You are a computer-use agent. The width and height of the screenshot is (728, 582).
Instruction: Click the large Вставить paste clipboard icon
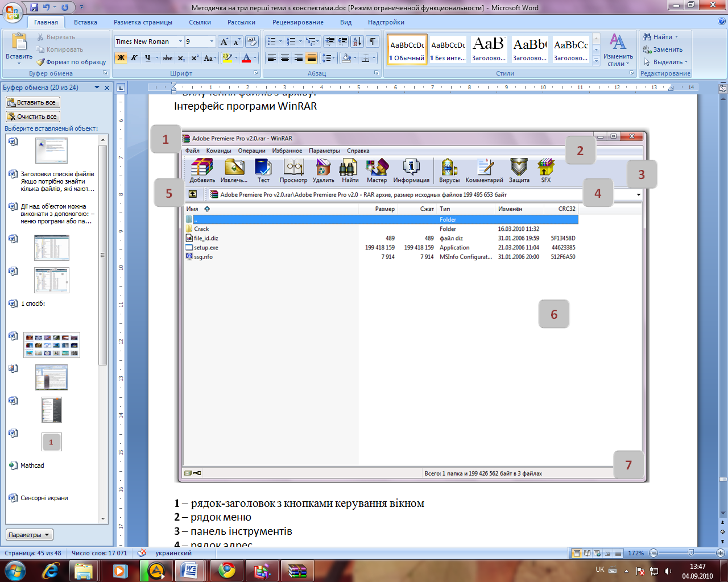[19, 42]
